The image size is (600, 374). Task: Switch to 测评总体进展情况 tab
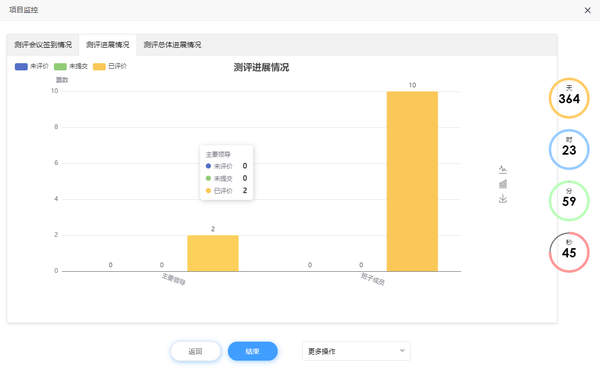(172, 45)
